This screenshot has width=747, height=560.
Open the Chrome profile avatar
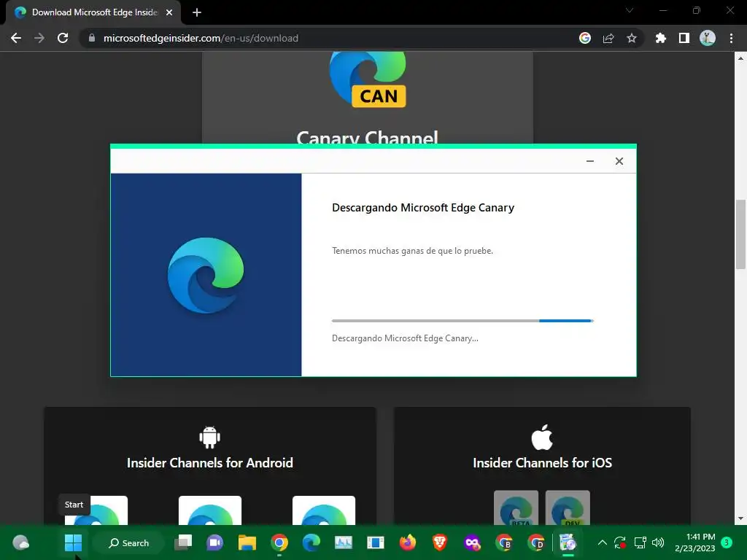[x=708, y=38]
